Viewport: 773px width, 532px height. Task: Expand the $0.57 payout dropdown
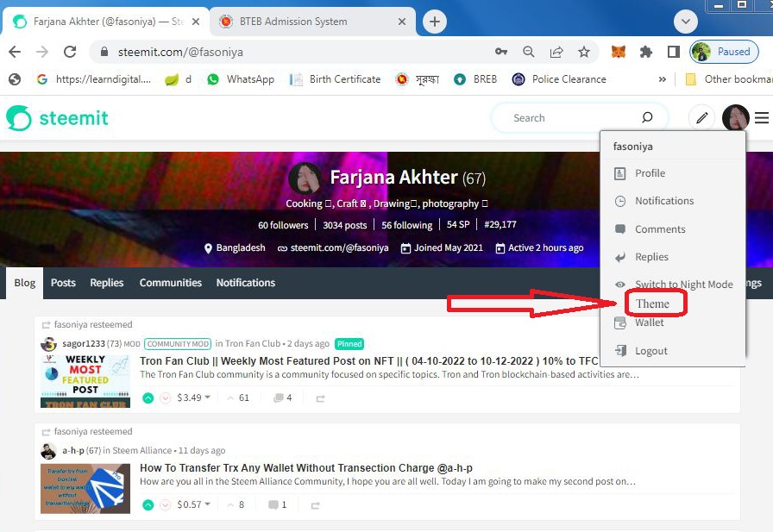[194, 504]
